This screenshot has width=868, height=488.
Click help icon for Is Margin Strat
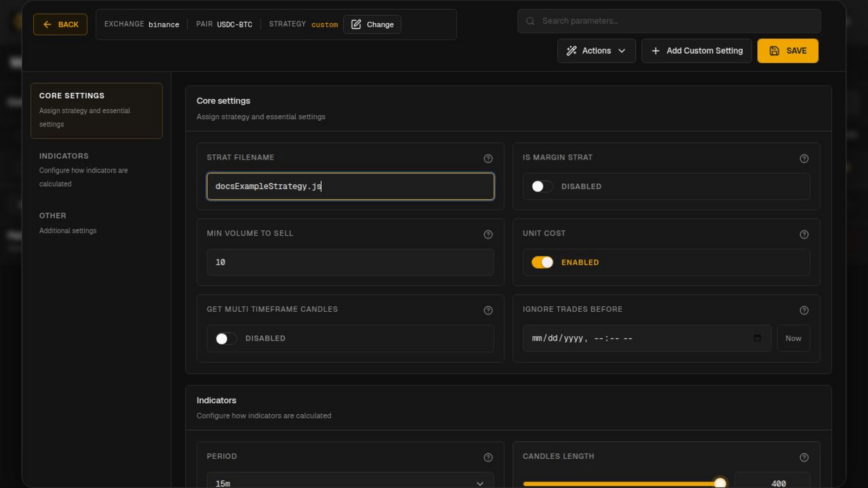804,158
